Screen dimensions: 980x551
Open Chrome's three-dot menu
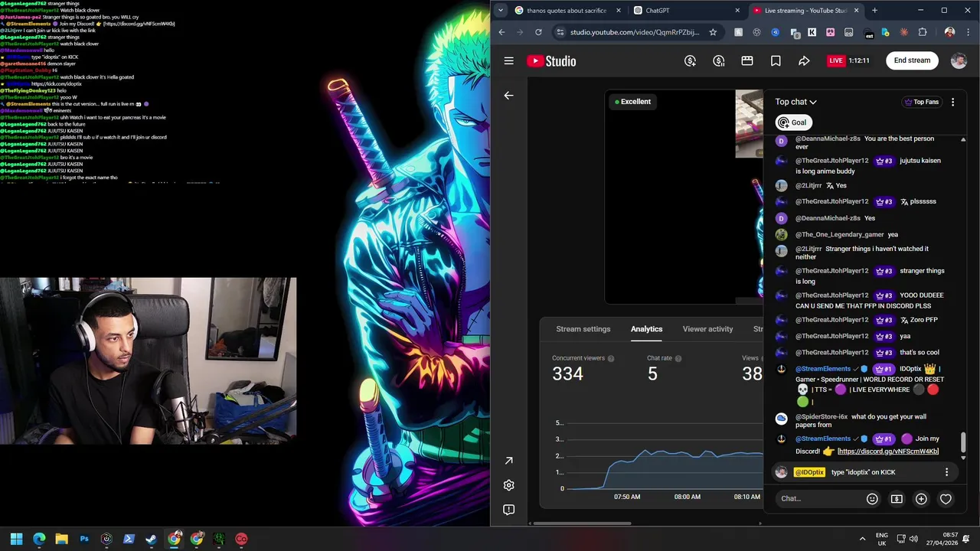tap(969, 32)
